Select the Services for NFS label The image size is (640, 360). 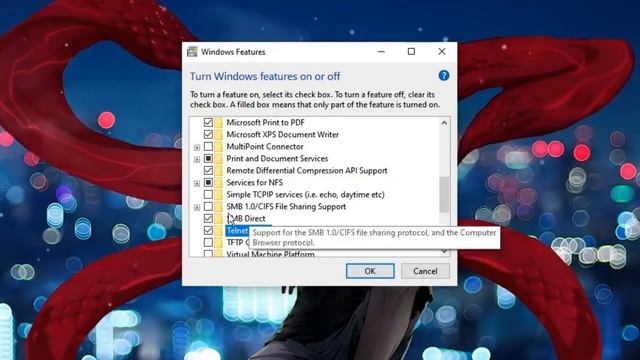(254, 182)
